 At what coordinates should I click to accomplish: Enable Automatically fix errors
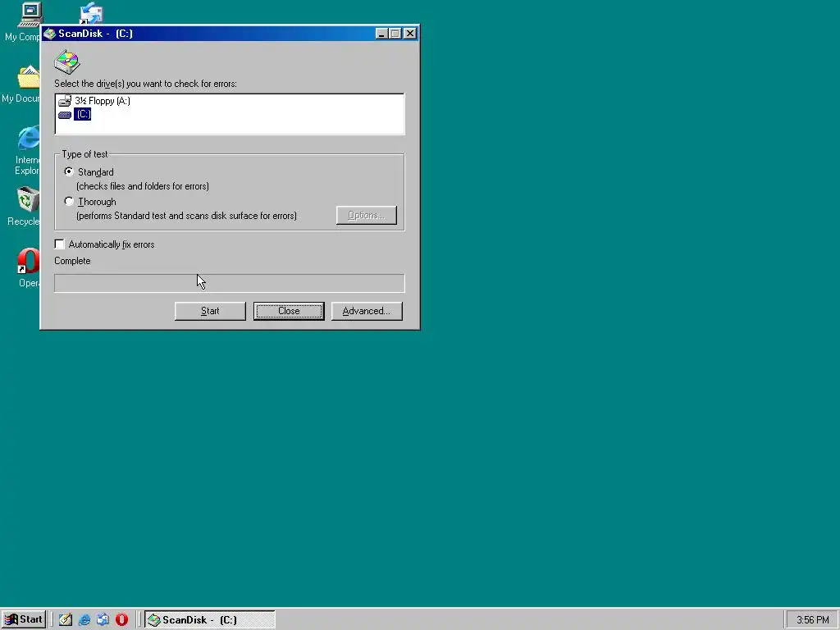click(59, 244)
